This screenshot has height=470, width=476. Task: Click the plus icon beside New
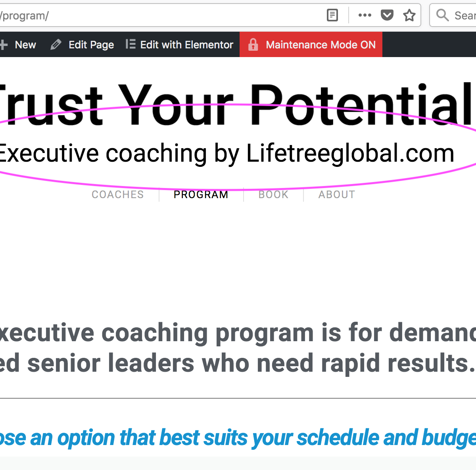(4, 45)
